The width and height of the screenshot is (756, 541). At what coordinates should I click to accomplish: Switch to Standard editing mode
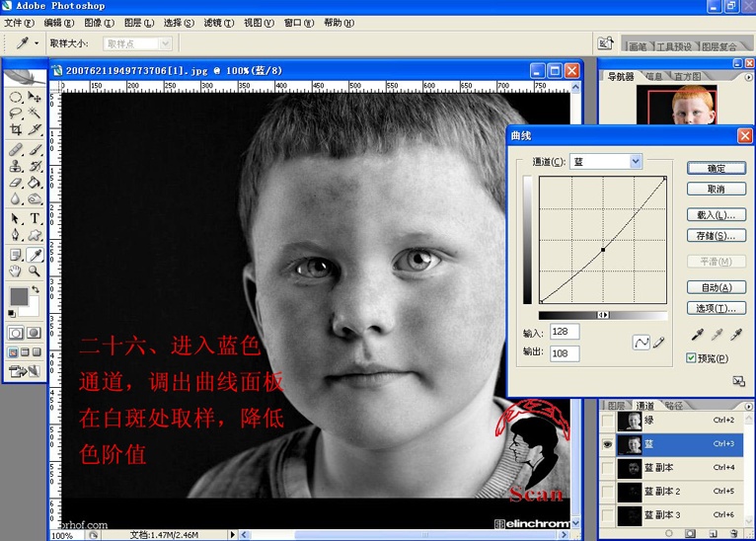click(16, 333)
